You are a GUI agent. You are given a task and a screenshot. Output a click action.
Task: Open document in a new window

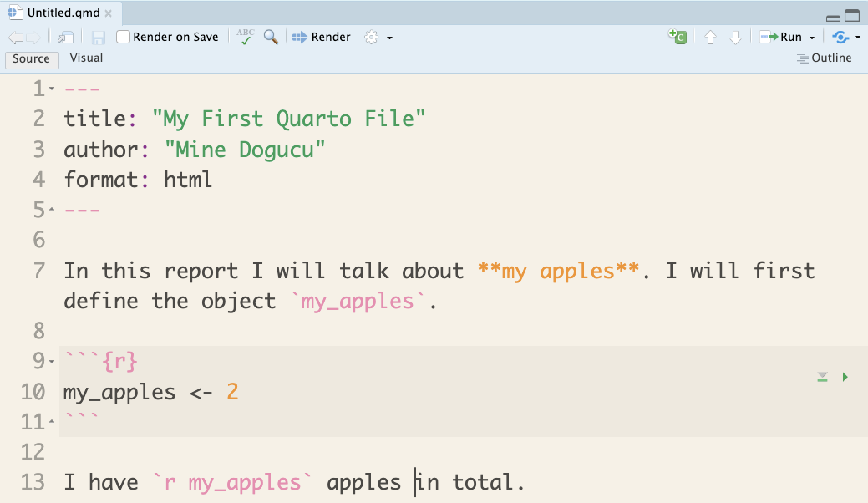tap(64, 37)
